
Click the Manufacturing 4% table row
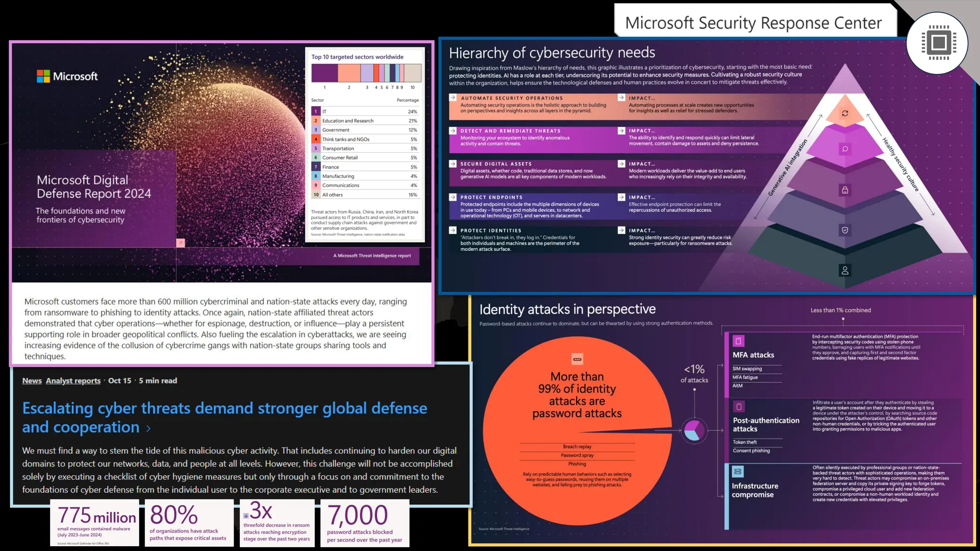pyautogui.click(x=365, y=176)
